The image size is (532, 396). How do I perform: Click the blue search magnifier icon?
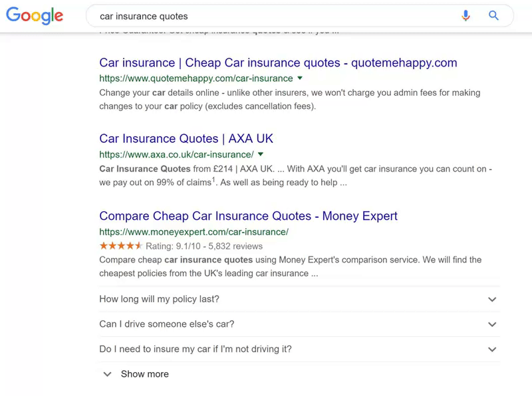pyautogui.click(x=493, y=16)
